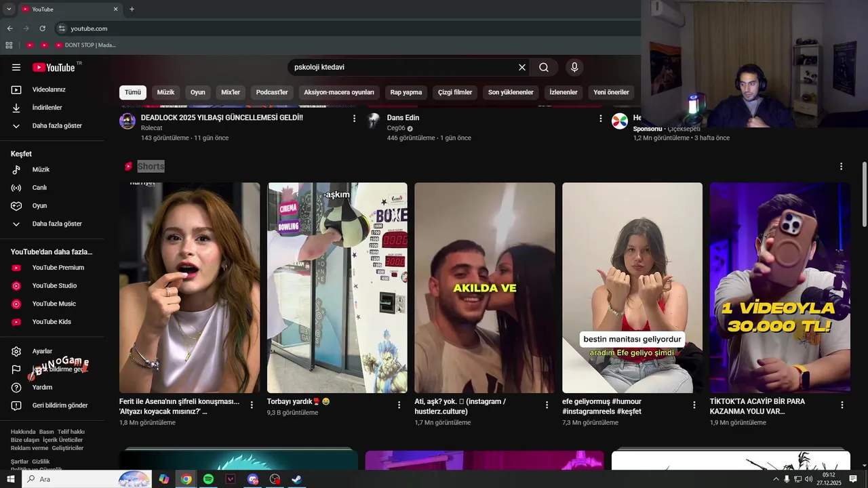The image size is (868, 488).
Task: Run the search with the magnifier button
Action: click(544, 67)
